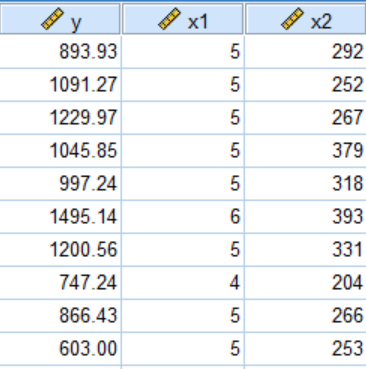This screenshot has height=369, width=366.
Task: Select the x1 cell in the 893.93 row
Action: (x=183, y=52)
